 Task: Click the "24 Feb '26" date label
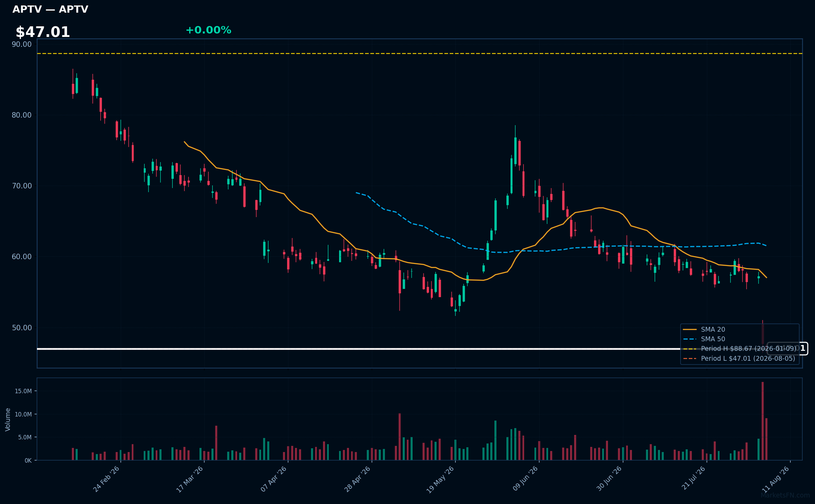point(106,479)
